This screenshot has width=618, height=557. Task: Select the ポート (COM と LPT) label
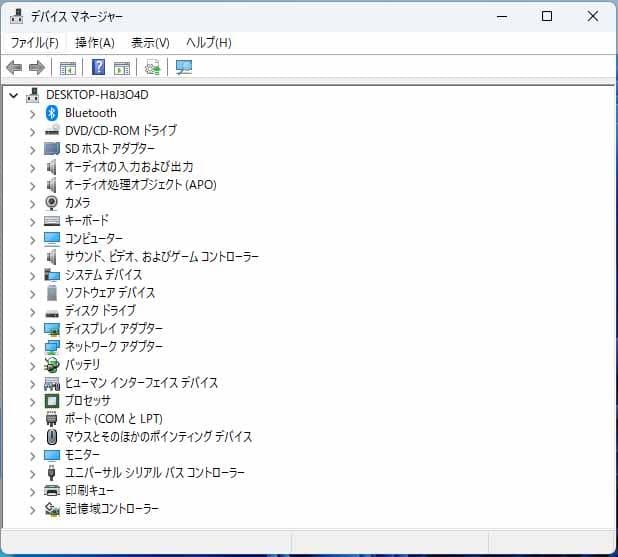pyautogui.click(x=114, y=419)
